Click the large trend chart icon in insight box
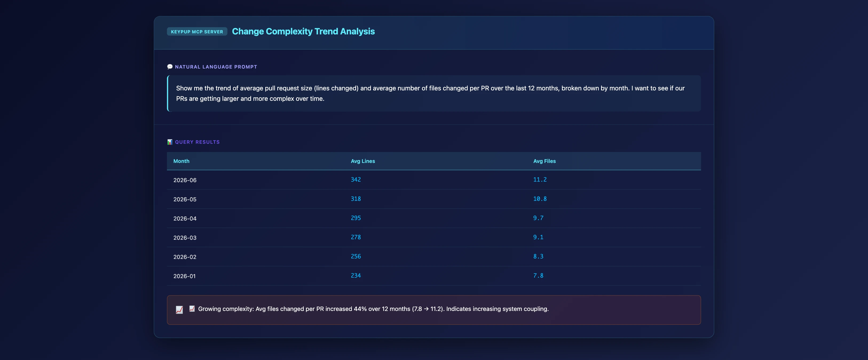The image size is (868, 360). pos(179,310)
